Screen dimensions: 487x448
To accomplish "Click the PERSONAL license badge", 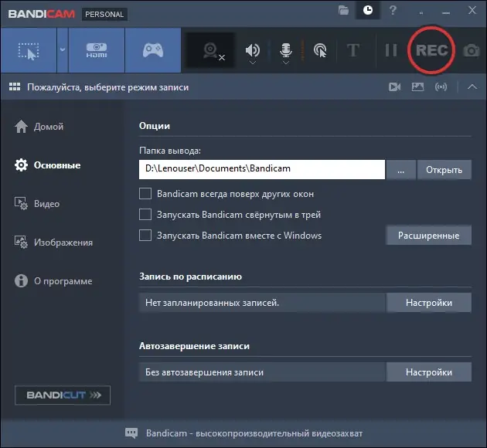I will coord(104,14).
